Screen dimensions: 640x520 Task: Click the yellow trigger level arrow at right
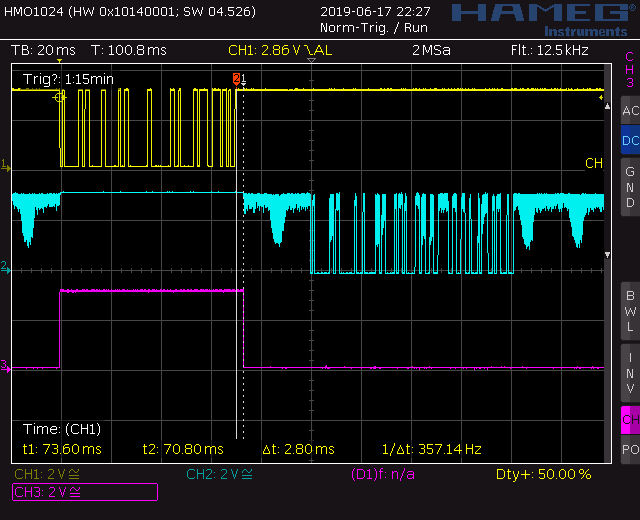click(x=602, y=98)
